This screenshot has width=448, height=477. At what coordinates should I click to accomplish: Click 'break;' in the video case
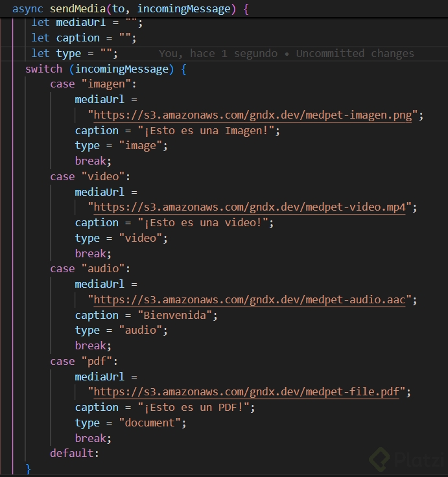coord(93,253)
